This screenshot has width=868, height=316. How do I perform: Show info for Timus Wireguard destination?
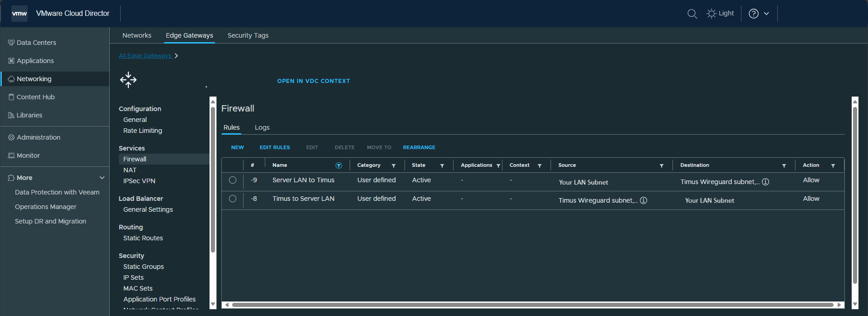point(766,182)
